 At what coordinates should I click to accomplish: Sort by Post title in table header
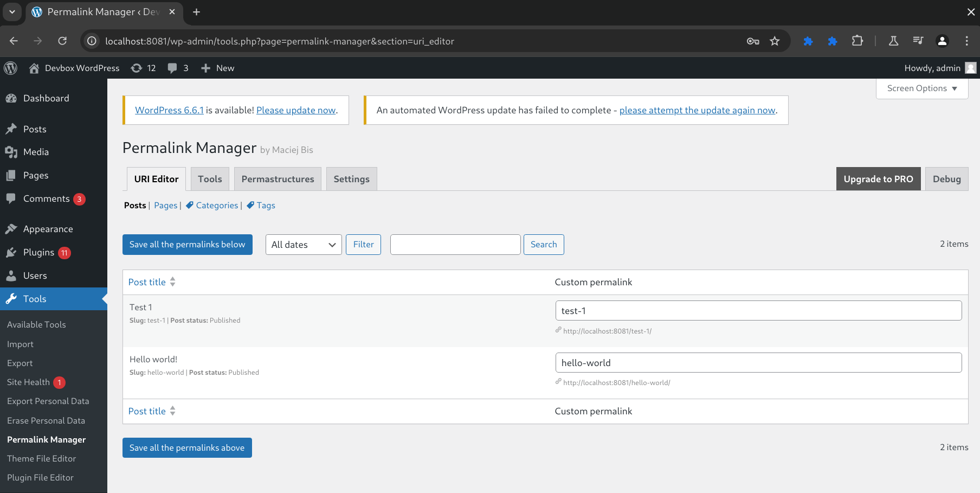point(147,282)
